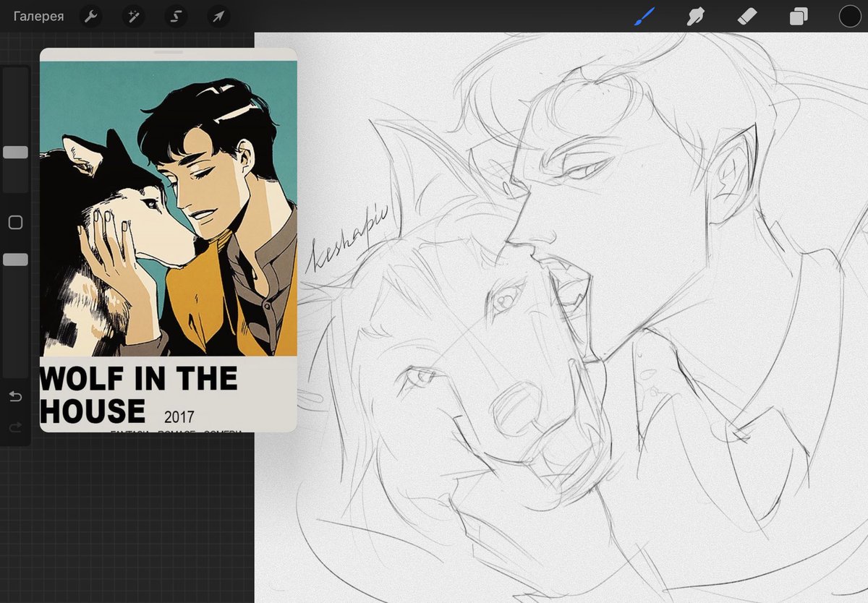
Task: Open the Adjustments magic wand menu
Action: [x=132, y=16]
